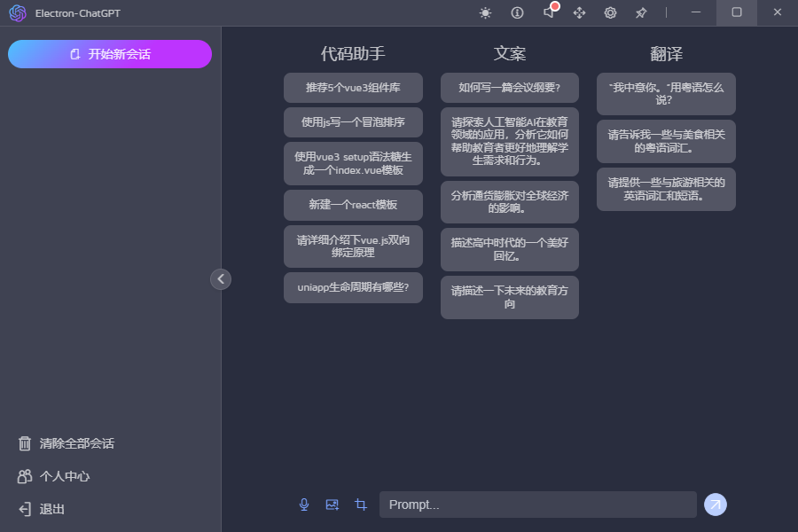
Task: Click the four-way arrows move icon
Action: tap(580, 12)
